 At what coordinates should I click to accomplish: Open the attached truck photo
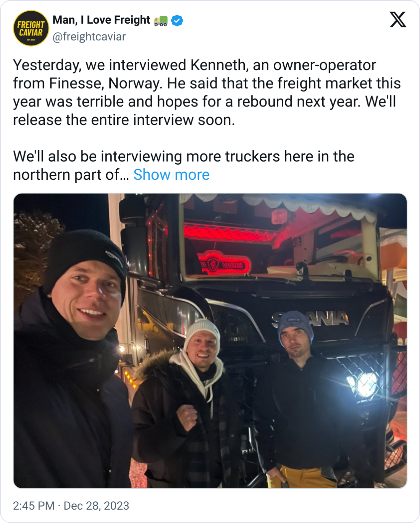click(x=210, y=341)
